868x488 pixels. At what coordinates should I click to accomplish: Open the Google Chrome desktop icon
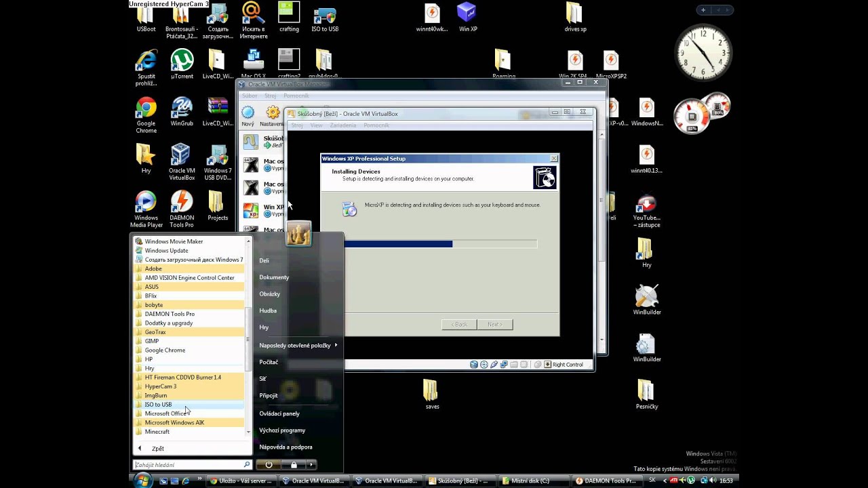(146, 115)
